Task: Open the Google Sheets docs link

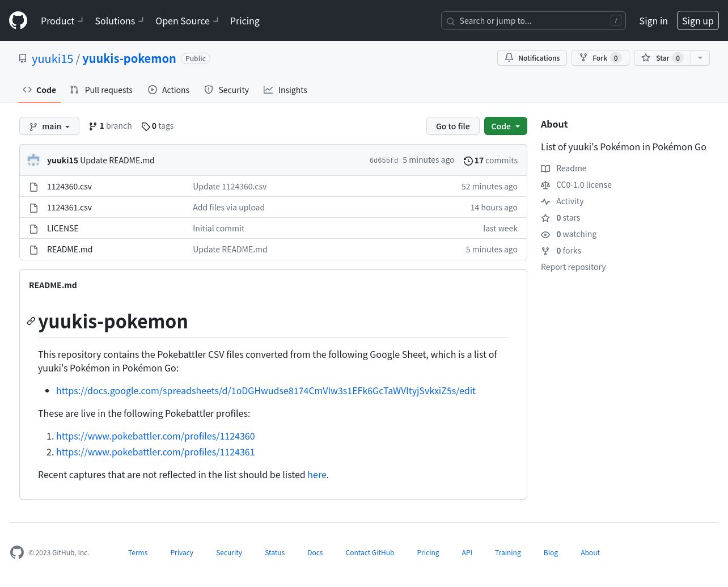Action: pyautogui.click(x=266, y=391)
